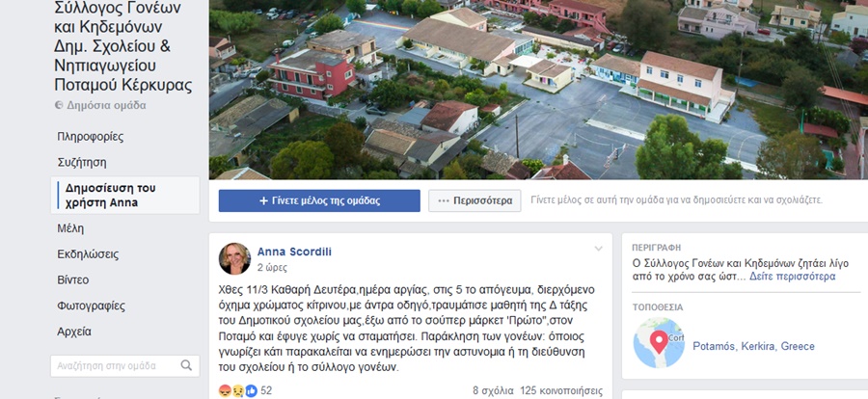Click the sad reaction emoji icon
The width and height of the screenshot is (868, 399).
coord(238,390)
